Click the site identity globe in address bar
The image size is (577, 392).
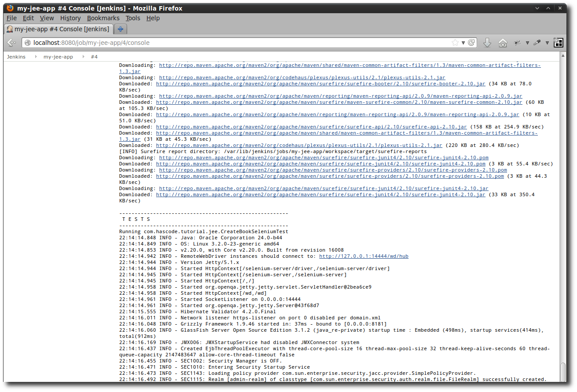coord(27,43)
